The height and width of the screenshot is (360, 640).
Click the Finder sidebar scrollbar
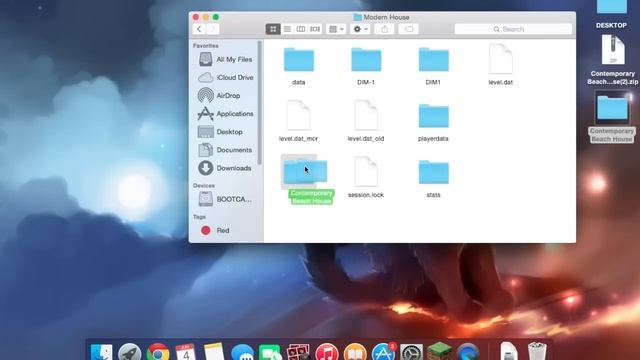pos(260,102)
